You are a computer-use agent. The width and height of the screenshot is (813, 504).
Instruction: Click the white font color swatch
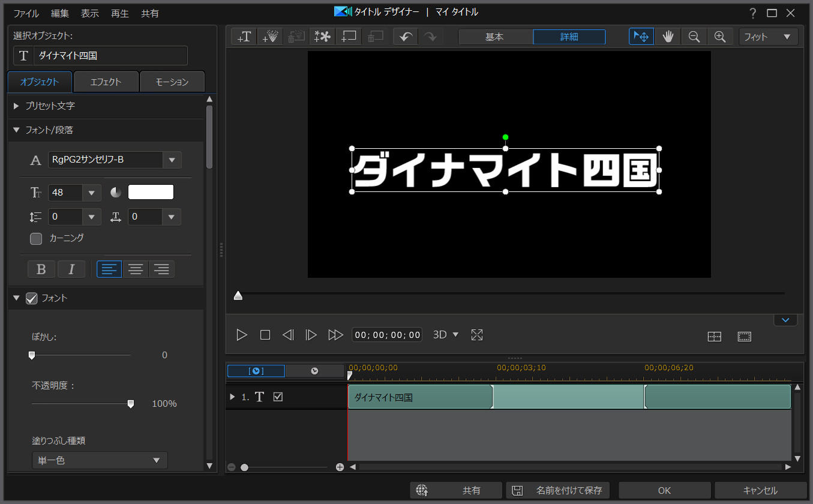click(151, 192)
